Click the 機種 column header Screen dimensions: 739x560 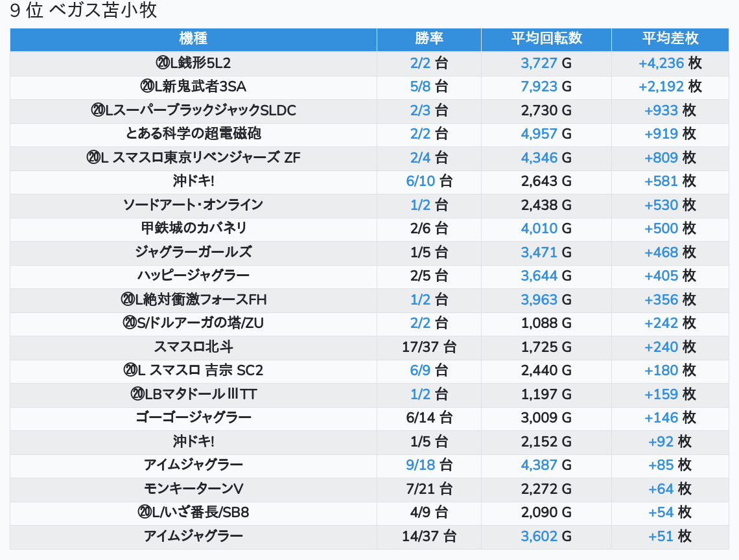193,38
